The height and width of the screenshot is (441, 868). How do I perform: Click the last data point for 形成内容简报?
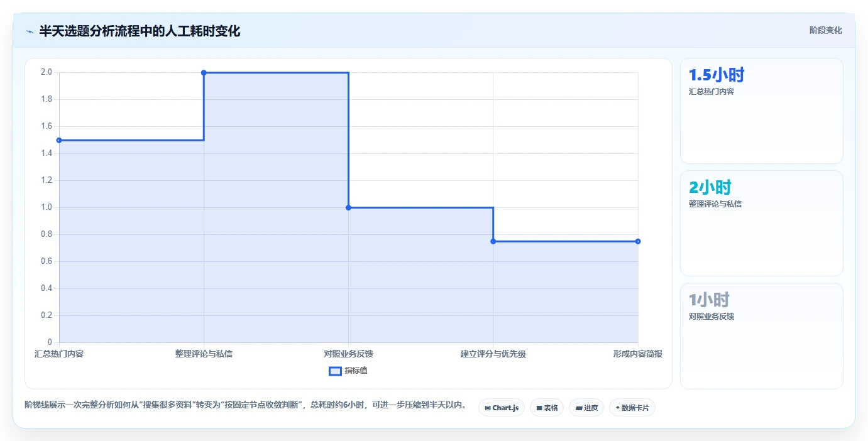coord(637,241)
